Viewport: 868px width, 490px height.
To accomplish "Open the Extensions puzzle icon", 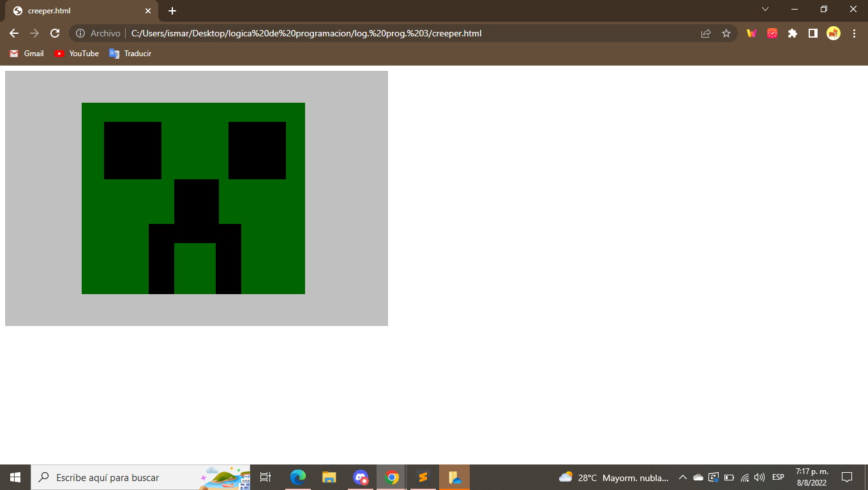I will coord(793,33).
